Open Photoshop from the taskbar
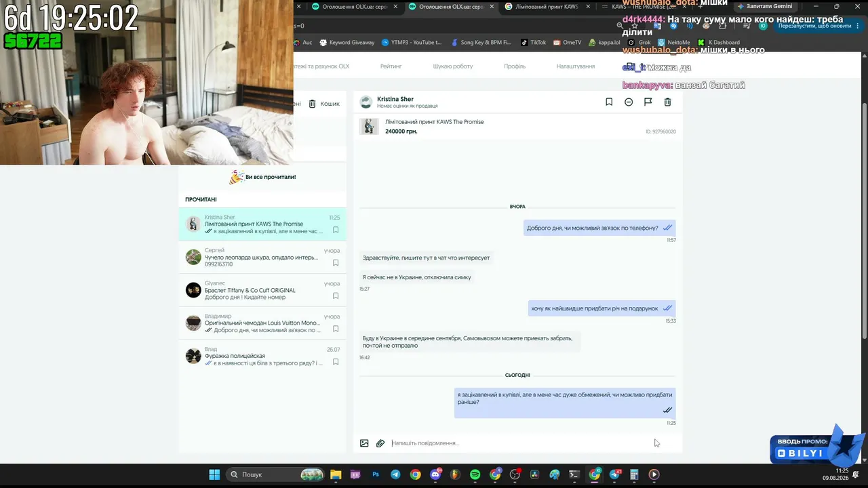The height and width of the screenshot is (488, 868). [x=376, y=474]
